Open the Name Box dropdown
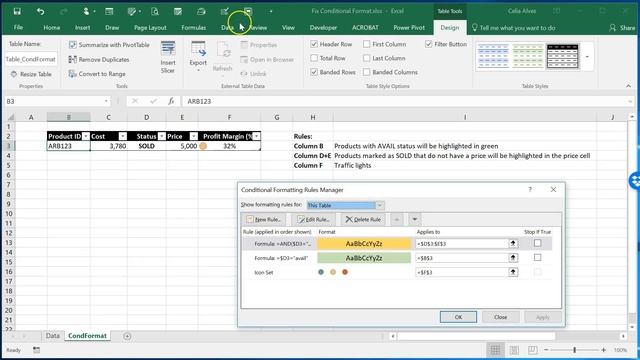This screenshot has width=640, height=360. (106, 101)
